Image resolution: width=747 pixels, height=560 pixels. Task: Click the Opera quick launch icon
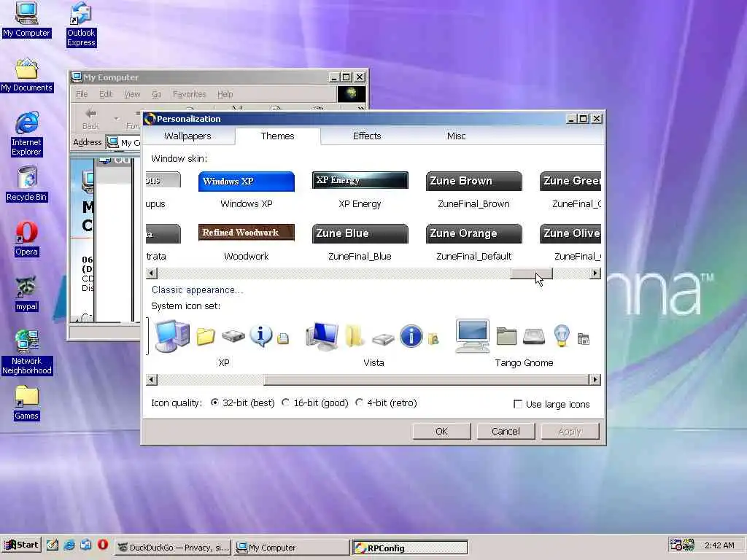click(x=103, y=545)
